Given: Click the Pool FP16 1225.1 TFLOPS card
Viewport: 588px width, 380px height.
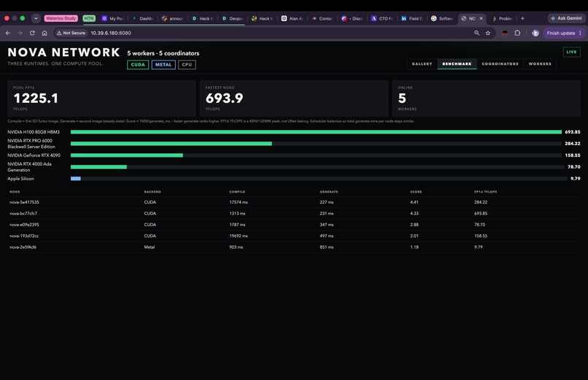Looking at the screenshot, I should pos(101,98).
